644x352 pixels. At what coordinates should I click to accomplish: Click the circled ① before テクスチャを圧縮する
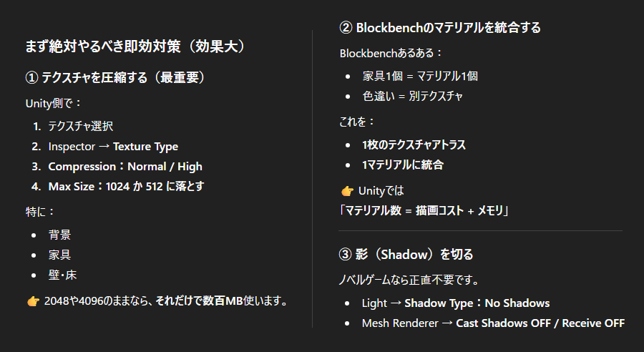point(31,77)
